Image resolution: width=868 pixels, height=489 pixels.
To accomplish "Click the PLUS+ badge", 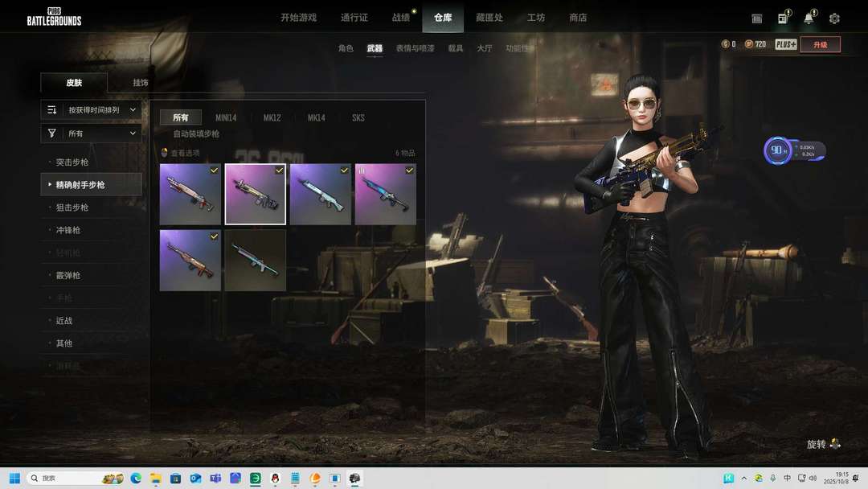I will (785, 44).
